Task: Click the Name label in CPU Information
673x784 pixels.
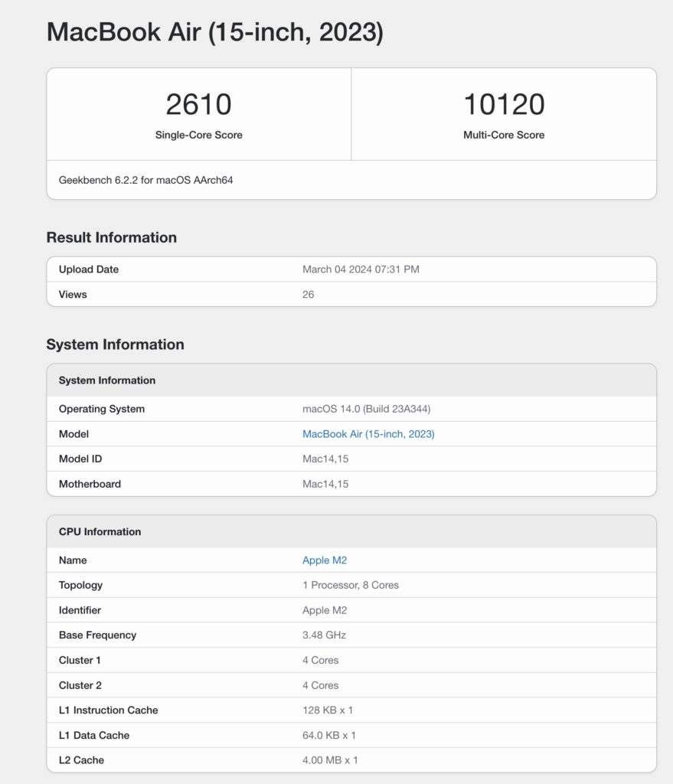Action: pos(73,560)
